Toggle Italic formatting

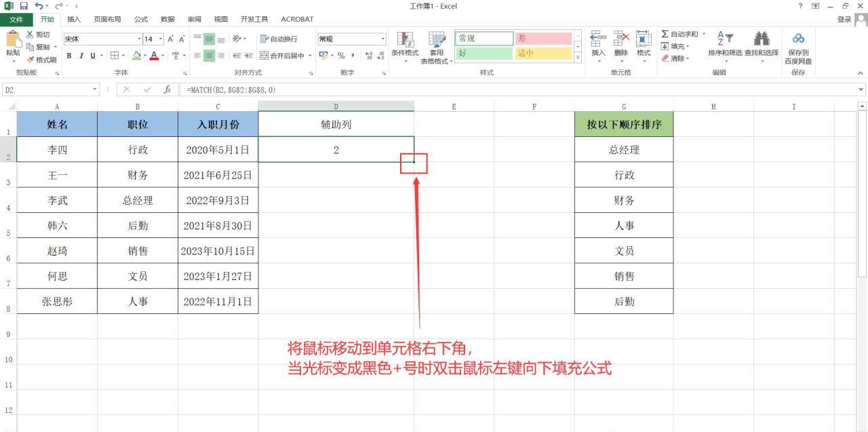[80, 56]
